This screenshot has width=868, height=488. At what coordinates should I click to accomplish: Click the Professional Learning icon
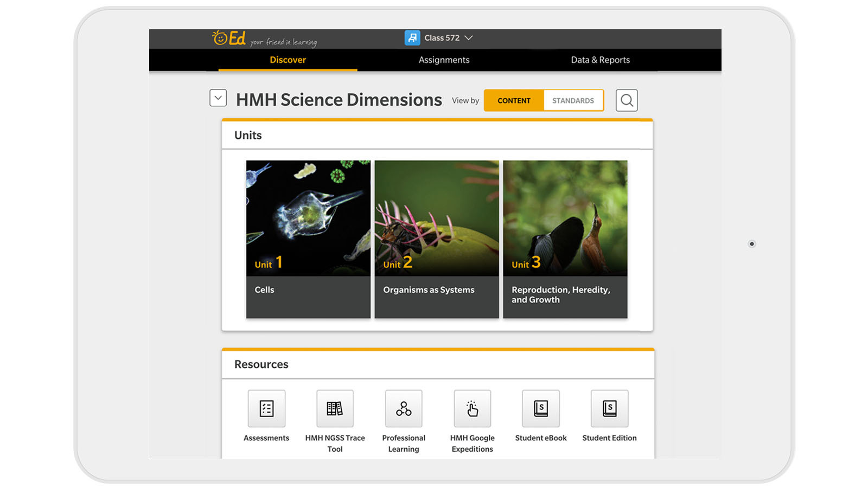tap(403, 408)
